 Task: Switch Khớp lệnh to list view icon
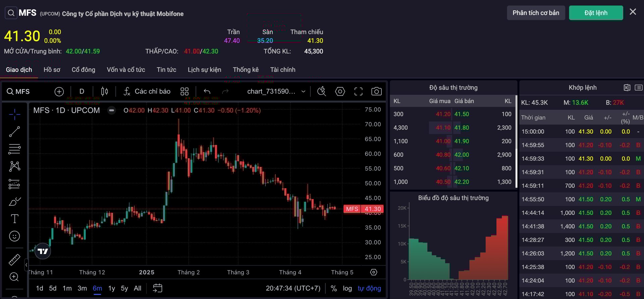click(x=639, y=88)
